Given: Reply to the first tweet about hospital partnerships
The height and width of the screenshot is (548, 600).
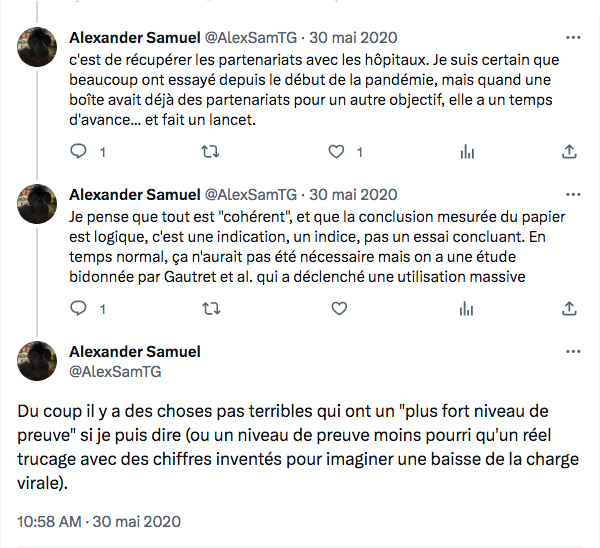Looking at the screenshot, I should point(80,152).
